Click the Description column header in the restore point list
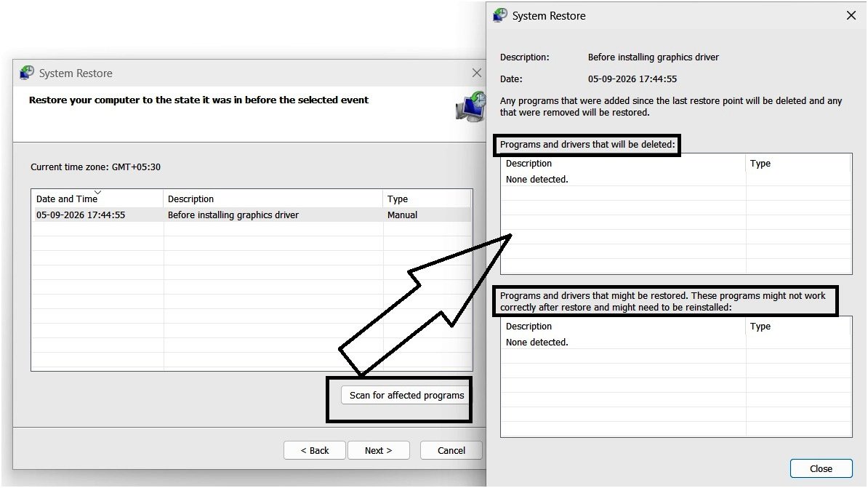 [x=273, y=199]
